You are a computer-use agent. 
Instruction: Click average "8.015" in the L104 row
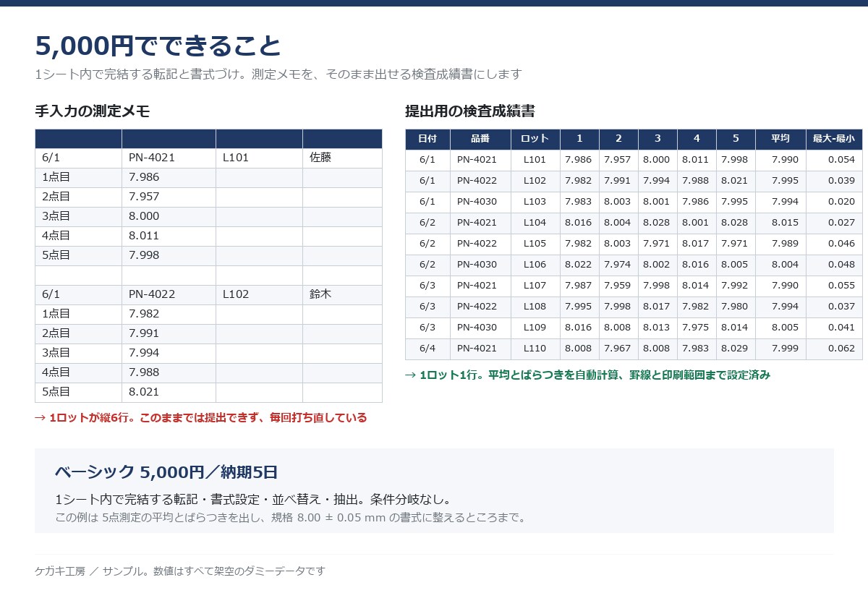click(x=786, y=223)
